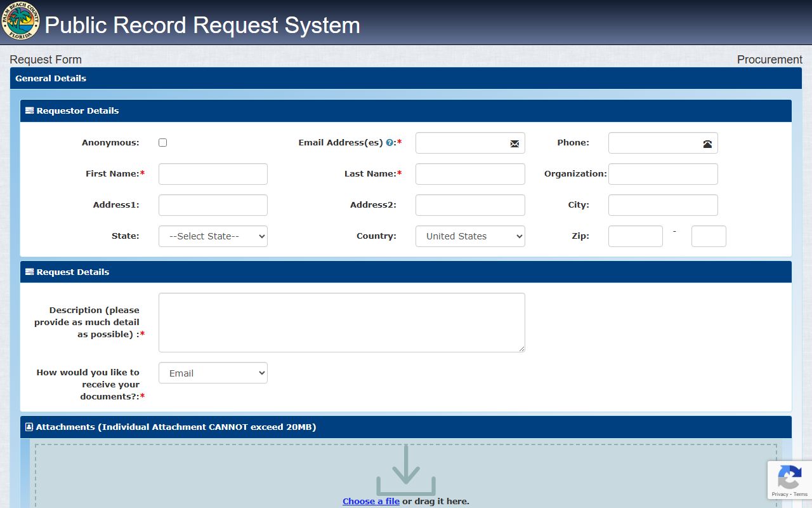Click the Requestor Details header text

77,110
